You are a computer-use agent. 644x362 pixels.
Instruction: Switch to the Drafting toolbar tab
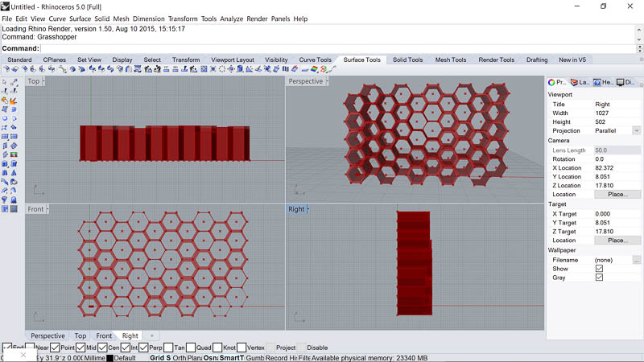pyautogui.click(x=537, y=60)
